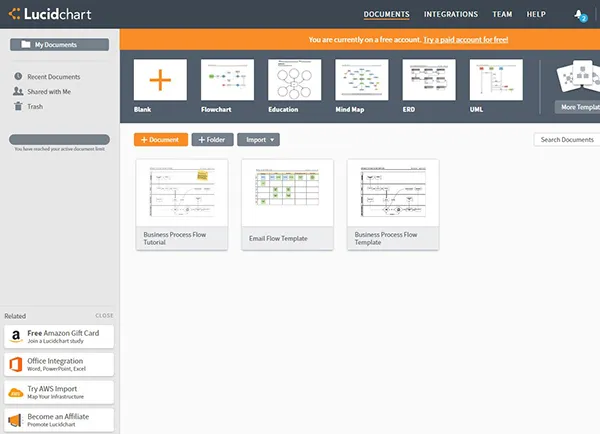Click Office Integration title
600x434 pixels.
(x=55, y=361)
